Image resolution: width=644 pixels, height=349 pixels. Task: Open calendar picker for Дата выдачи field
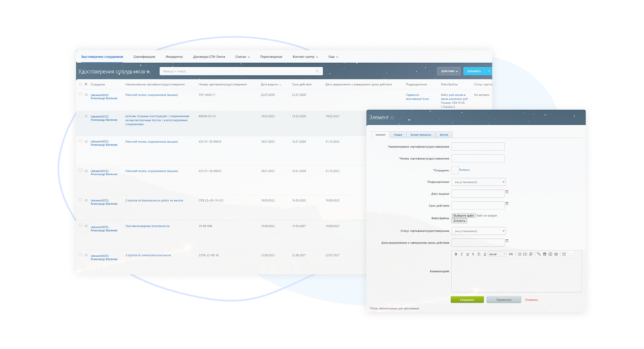[x=507, y=192]
